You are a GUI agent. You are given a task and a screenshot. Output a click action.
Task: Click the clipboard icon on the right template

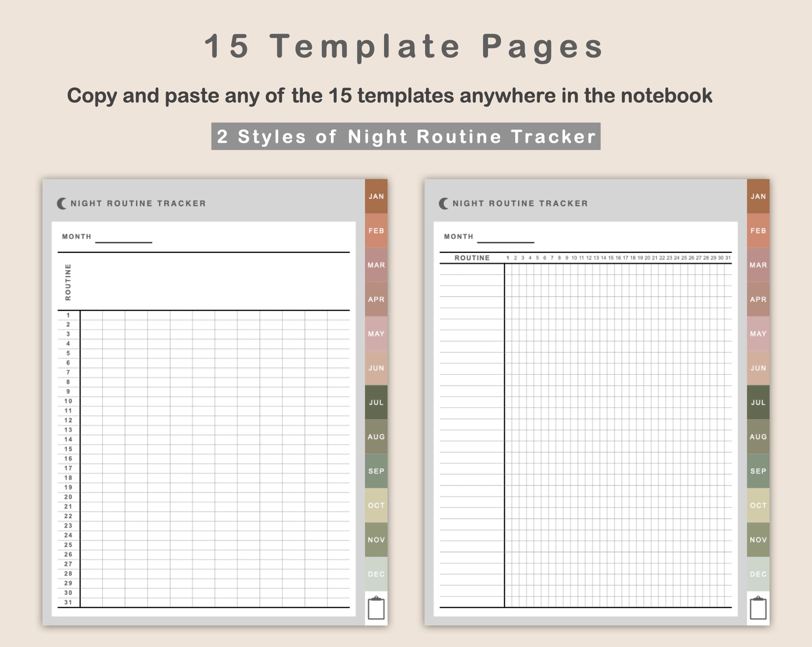(x=758, y=608)
